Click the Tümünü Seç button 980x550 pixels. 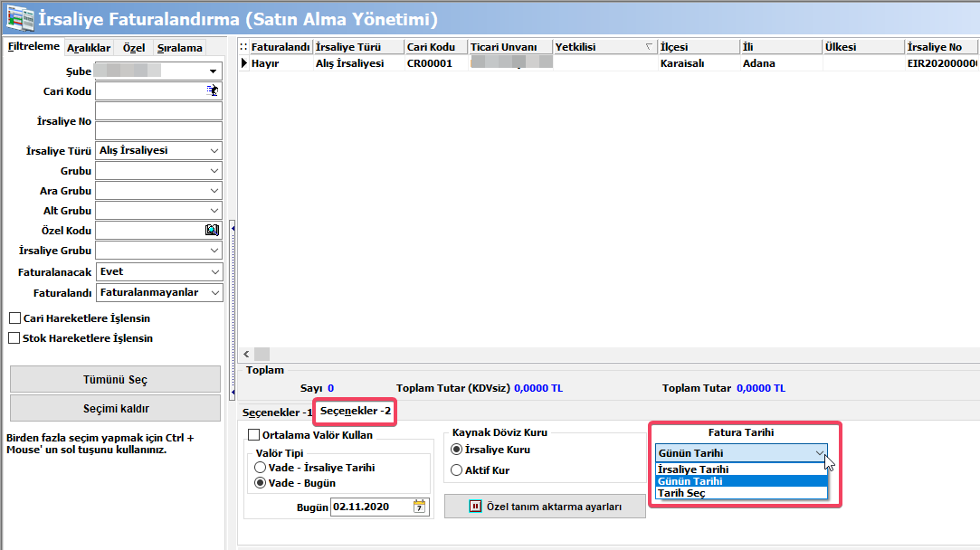pyautogui.click(x=115, y=379)
